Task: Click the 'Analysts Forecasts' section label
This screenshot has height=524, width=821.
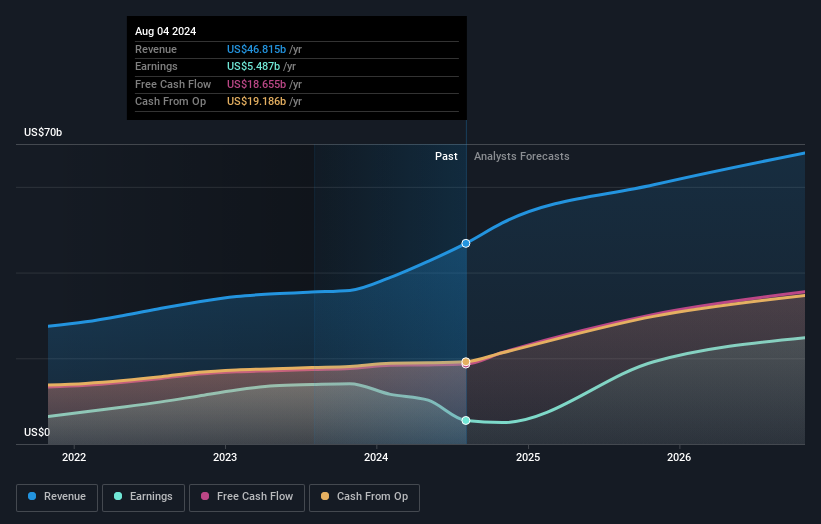Action: coord(521,156)
